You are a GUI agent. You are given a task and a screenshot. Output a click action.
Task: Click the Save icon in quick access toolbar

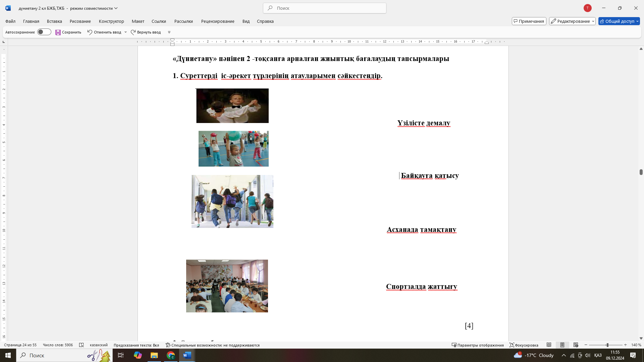pos(58,32)
